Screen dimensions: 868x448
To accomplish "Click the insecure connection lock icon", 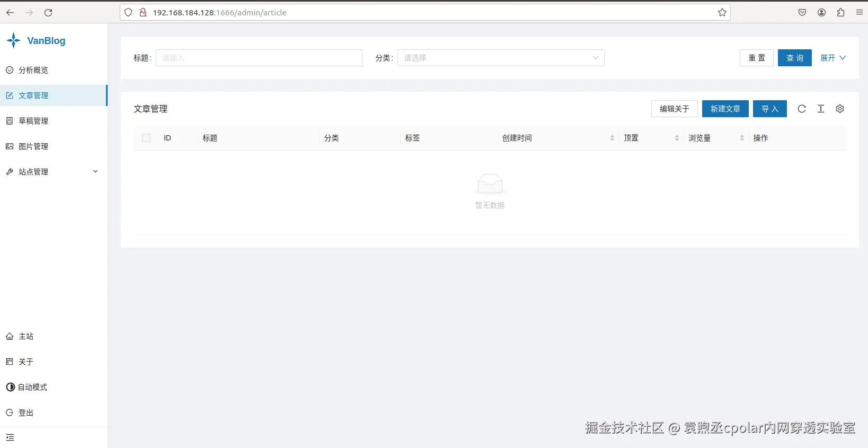I will 143,12.
